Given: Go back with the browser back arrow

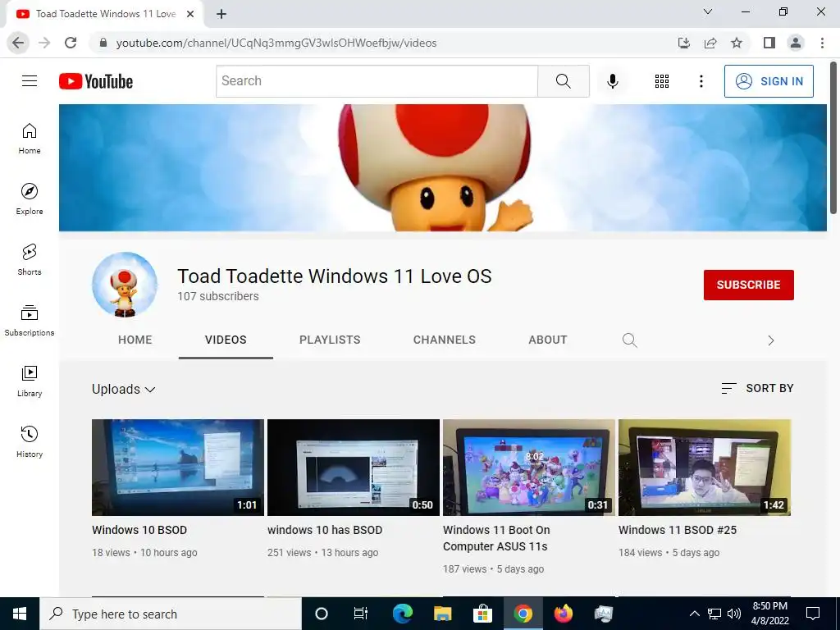Looking at the screenshot, I should pyautogui.click(x=18, y=43).
